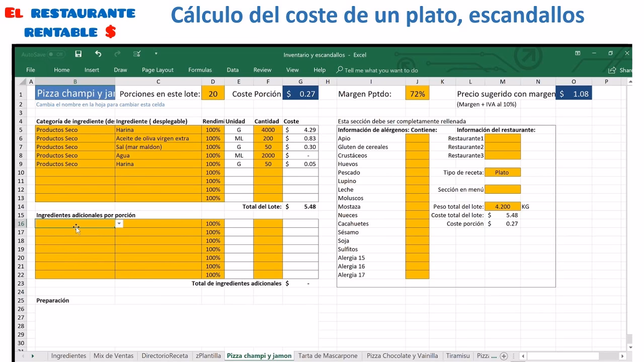
Task: Switch to the Formulas ribbon tab
Action: click(x=200, y=70)
